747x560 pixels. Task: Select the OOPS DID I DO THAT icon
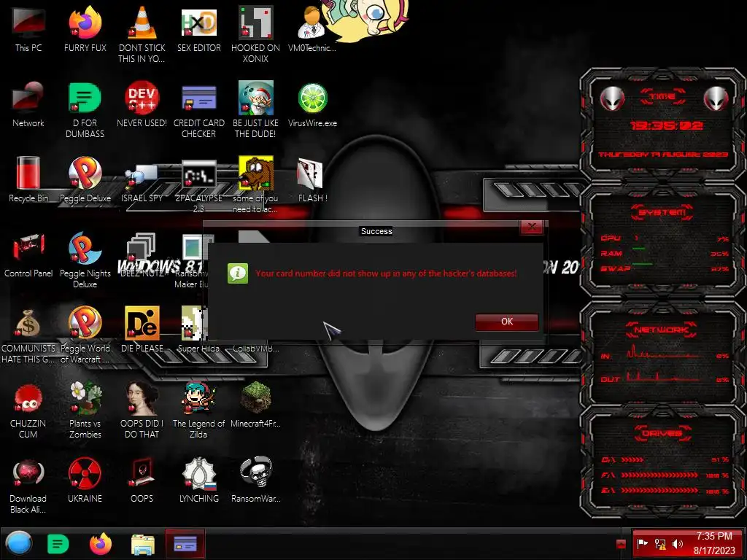(x=142, y=411)
